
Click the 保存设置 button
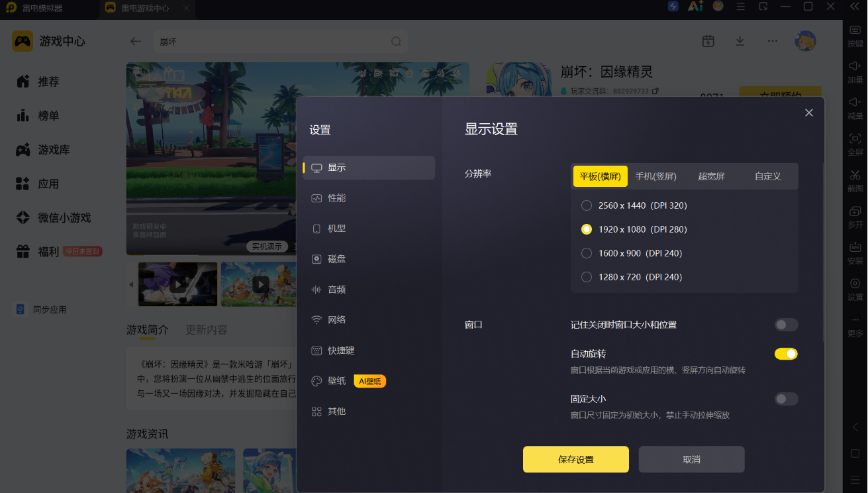pos(576,459)
